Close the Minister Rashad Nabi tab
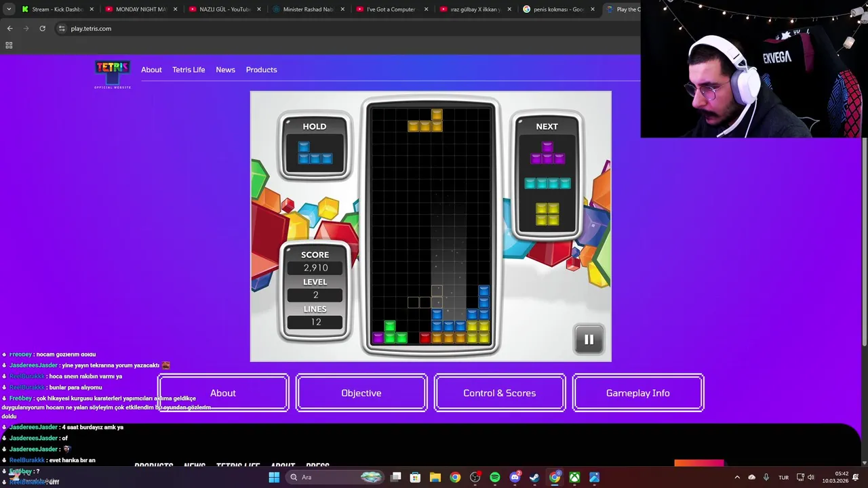This screenshot has width=868, height=488. [x=342, y=9]
